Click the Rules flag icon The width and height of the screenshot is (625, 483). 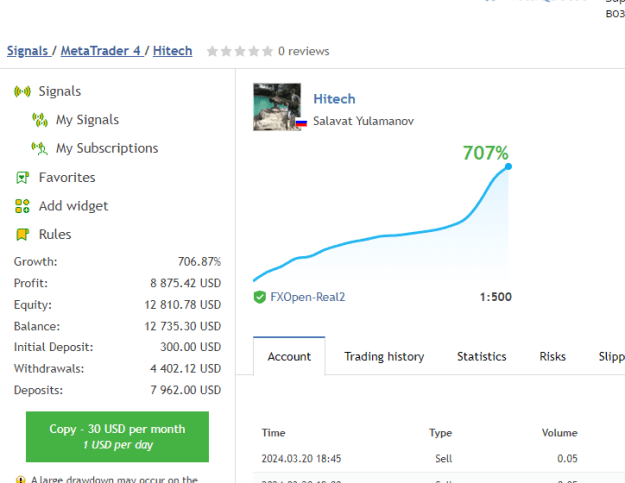coord(22,234)
